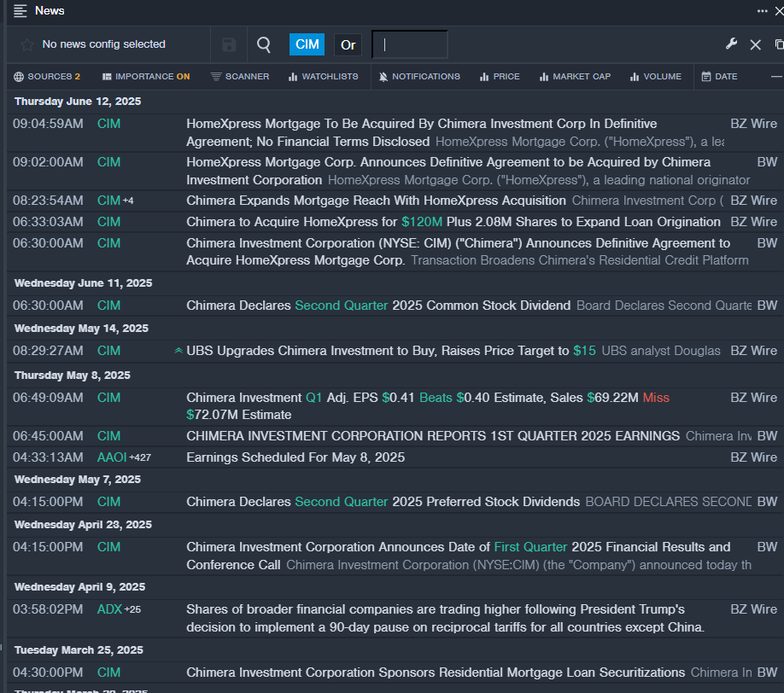This screenshot has height=693, width=784.
Task: Open the Sources 2 filter
Action: (x=47, y=77)
